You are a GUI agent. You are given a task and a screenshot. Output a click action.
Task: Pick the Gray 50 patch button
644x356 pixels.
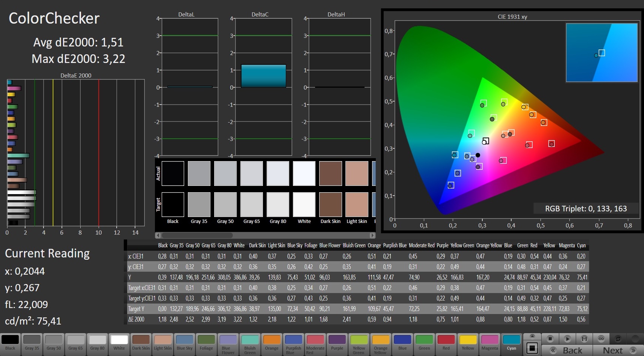point(54,343)
